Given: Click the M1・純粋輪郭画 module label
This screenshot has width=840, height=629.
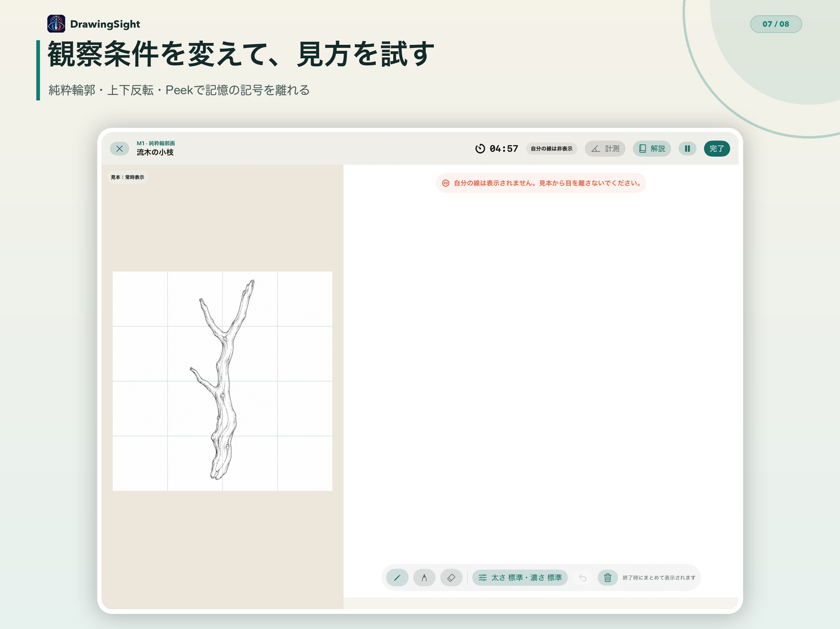Looking at the screenshot, I should [x=156, y=143].
